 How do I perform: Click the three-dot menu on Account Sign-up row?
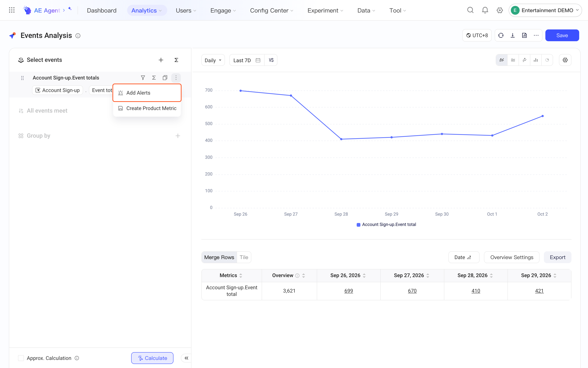[x=176, y=78]
